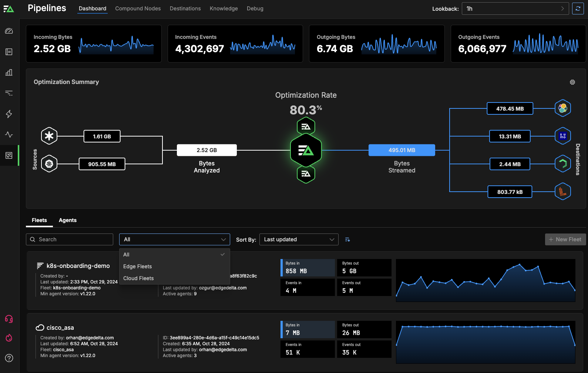The width and height of the screenshot is (588, 373).
Task: Open the Optimization Summary settings gear
Action: point(572,82)
